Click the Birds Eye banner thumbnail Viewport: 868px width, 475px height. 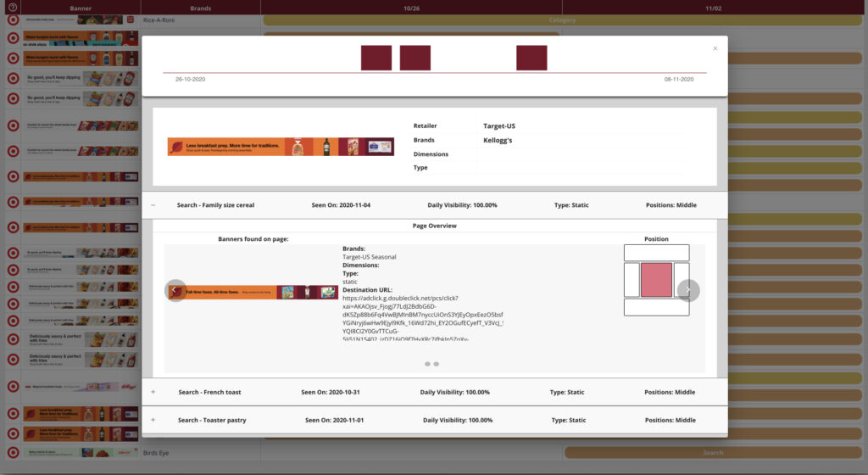coord(81,452)
